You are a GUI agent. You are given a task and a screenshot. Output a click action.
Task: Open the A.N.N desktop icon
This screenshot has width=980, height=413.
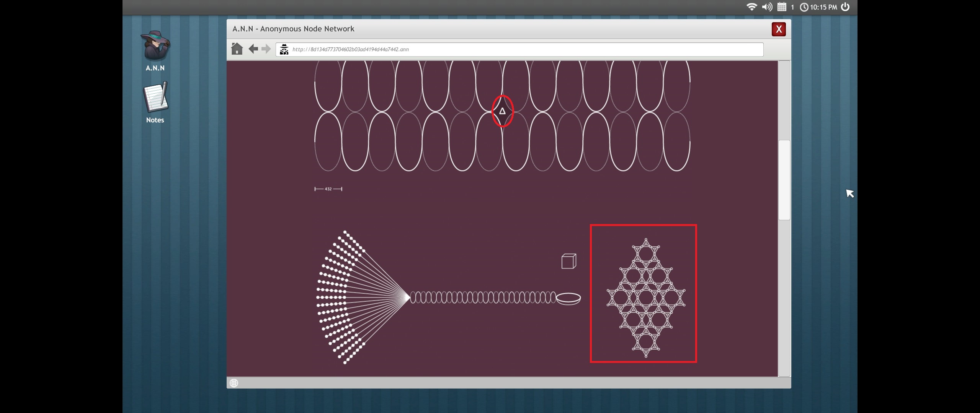155,46
